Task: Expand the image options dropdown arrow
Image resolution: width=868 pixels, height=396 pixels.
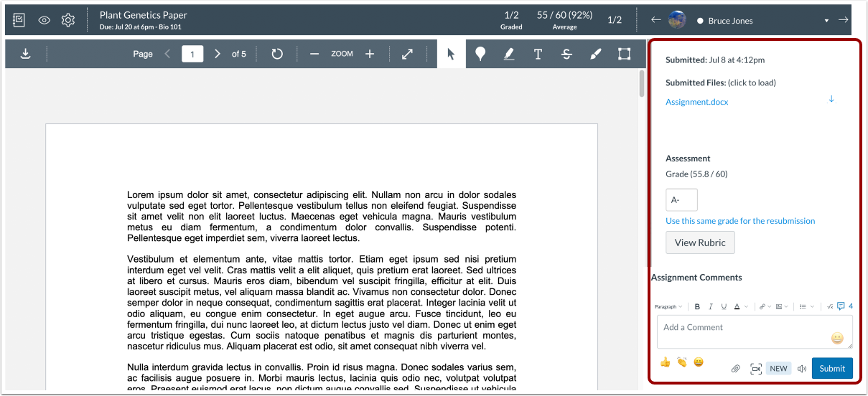Action: pos(787,307)
